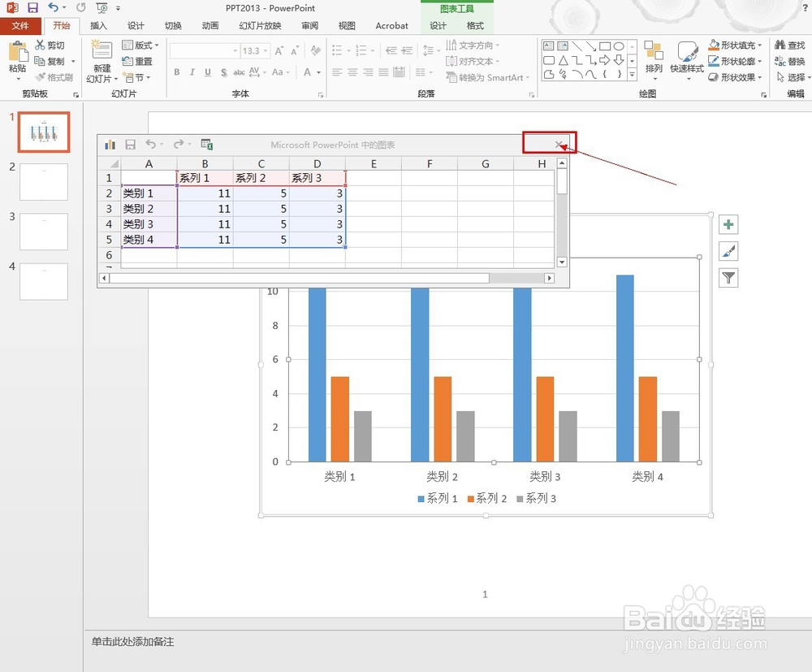Click the Paste icon in the clipboard group
The width and height of the screenshot is (812, 672).
[x=18, y=52]
